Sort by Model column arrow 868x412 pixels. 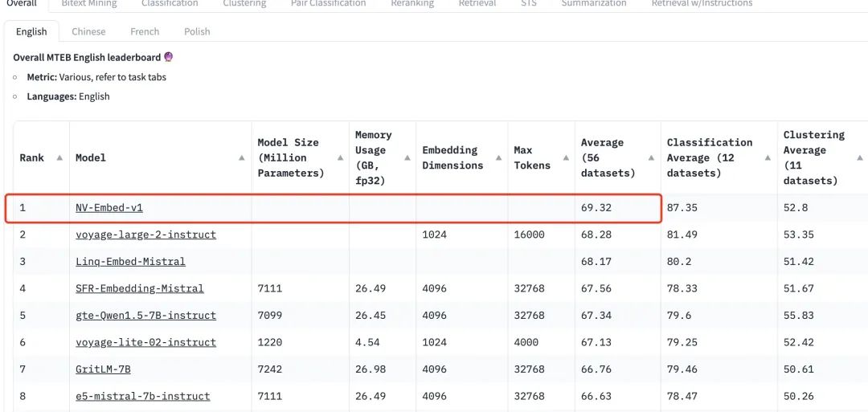point(241,157)
